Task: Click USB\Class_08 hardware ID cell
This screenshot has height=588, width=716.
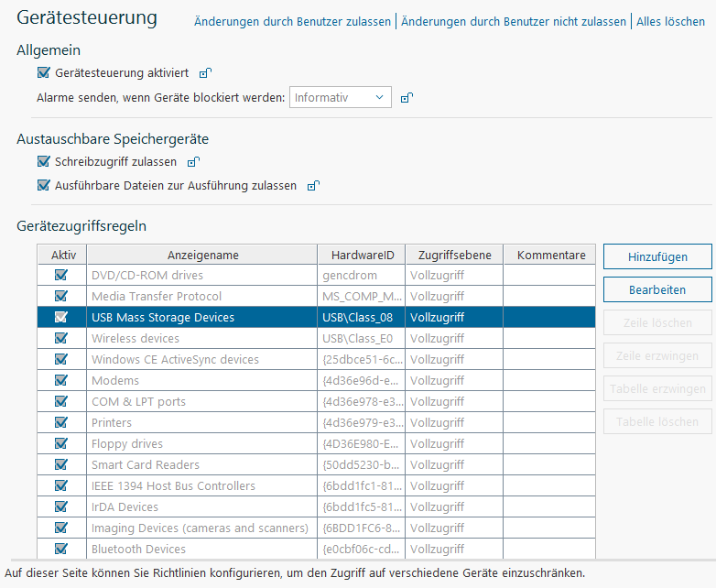Action: (361, 317)
